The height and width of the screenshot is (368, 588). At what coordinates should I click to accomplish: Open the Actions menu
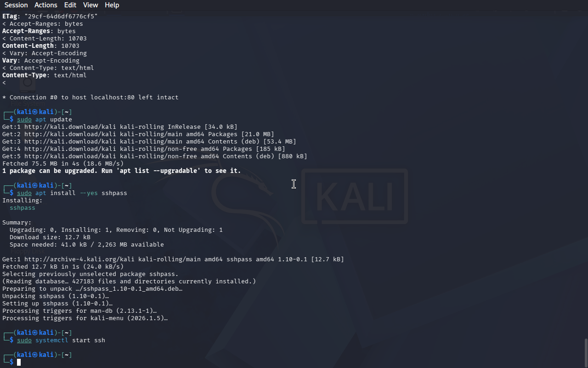coord(46,5)
